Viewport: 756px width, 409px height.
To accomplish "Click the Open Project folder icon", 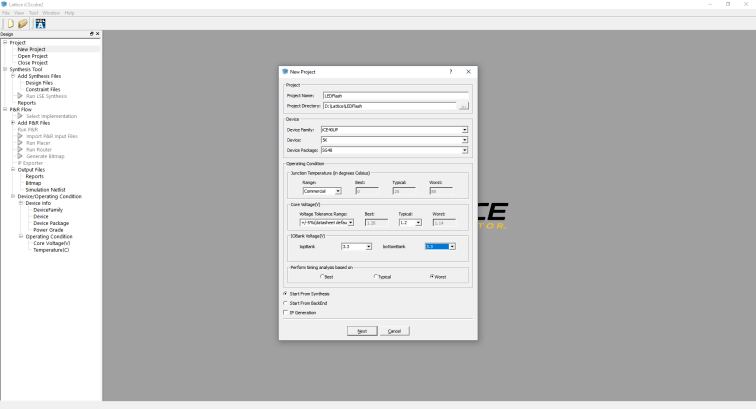I will coord(21,23).
